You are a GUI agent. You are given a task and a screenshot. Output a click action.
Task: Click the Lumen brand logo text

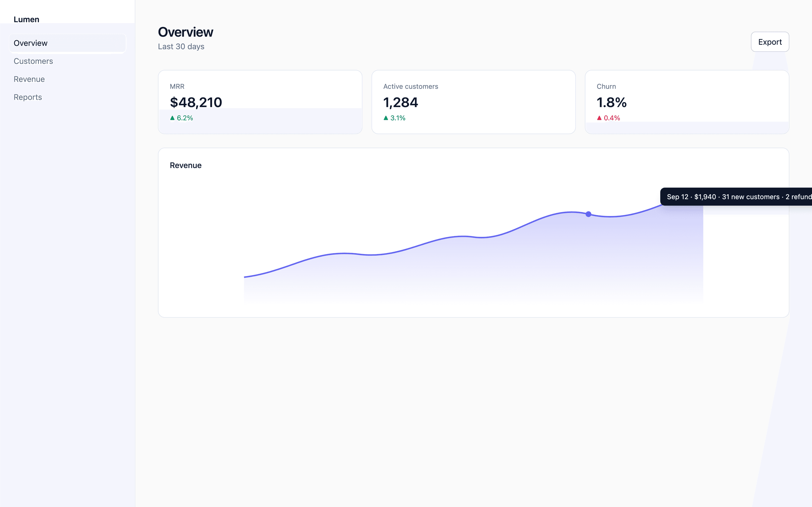(x=27, y=19)
